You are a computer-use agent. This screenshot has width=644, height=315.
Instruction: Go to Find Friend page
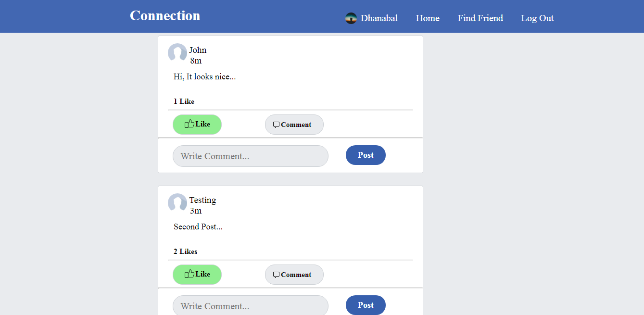[x=480, y=18]
